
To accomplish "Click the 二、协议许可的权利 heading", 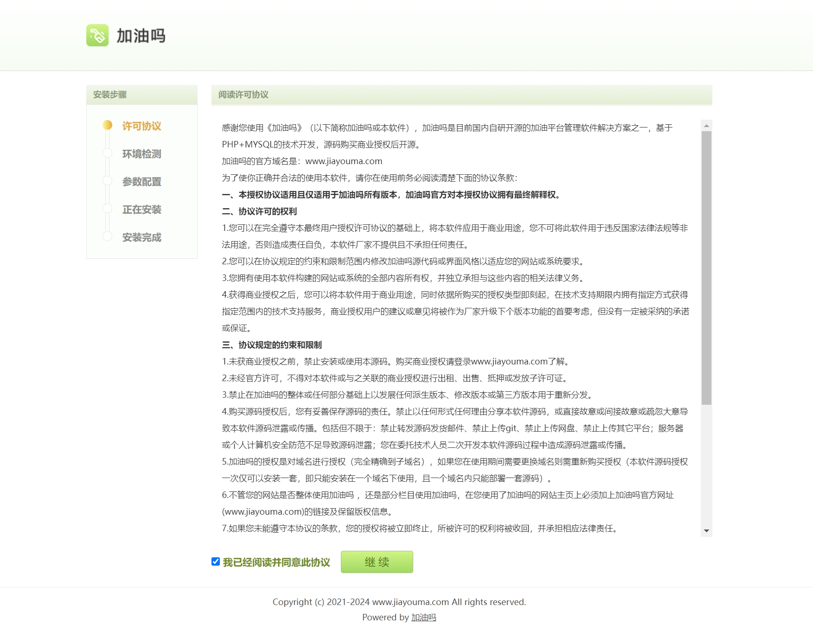I will (x=259, y=211).
